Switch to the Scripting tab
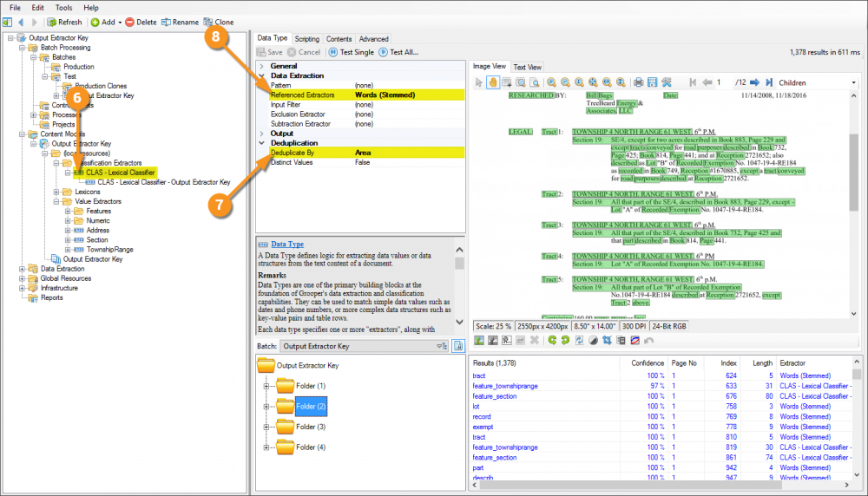 [306, 39]
